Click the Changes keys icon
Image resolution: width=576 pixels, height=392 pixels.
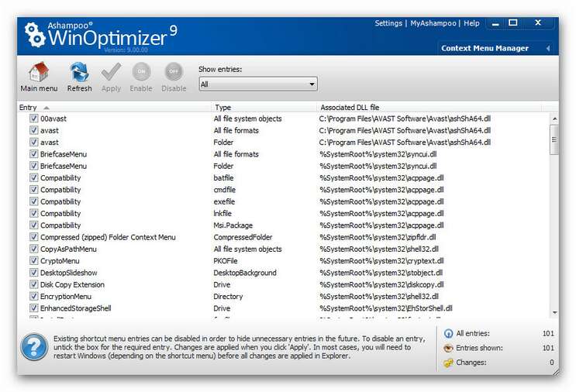[x=449, y=363]
